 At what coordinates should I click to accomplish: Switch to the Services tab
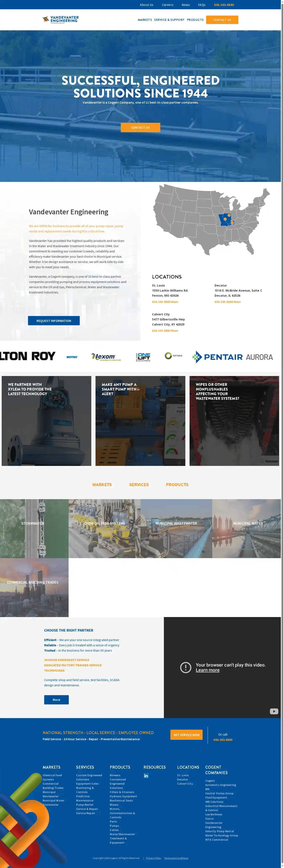139,485
